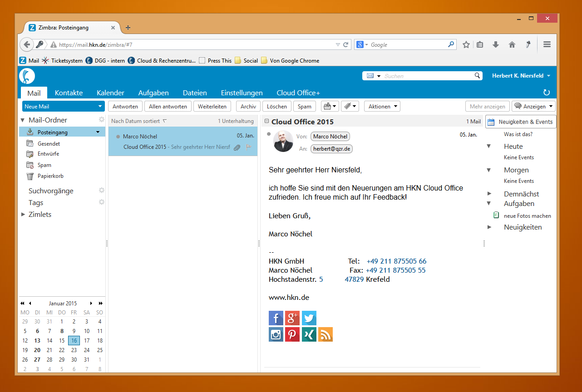Expand the Demnächst events section
This screenshot has height=392, width=582.
pos(489,194)
